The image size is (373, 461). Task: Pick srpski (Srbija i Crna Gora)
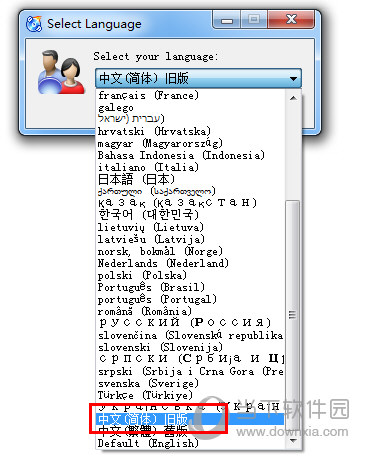pos(191,371)
